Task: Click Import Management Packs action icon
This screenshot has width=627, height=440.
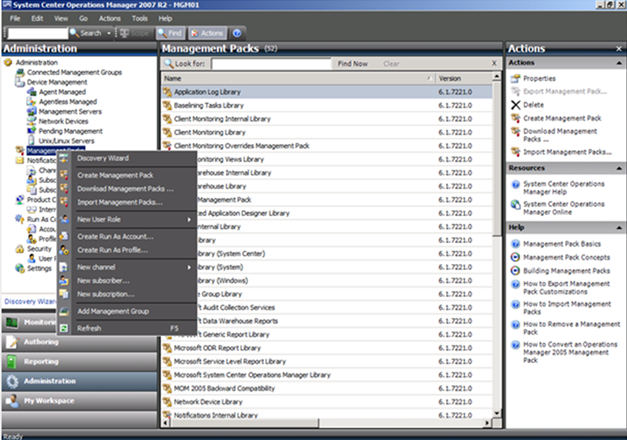Action: click(x=516, y=152)
